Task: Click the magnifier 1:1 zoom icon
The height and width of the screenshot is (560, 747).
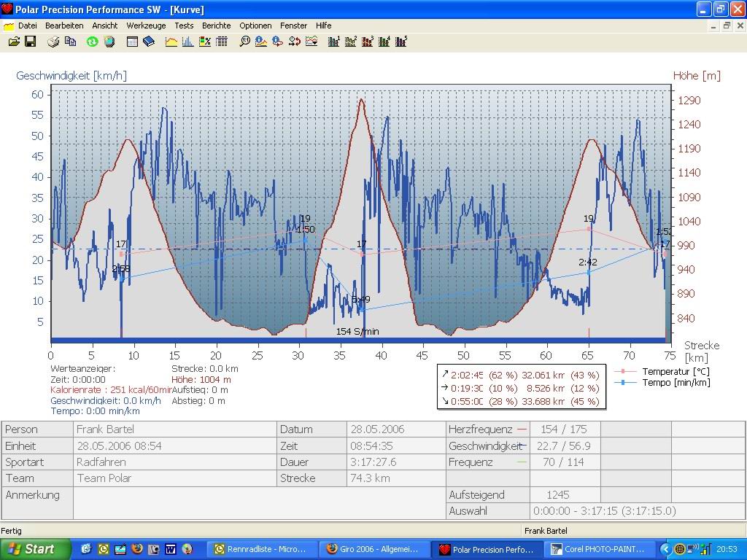Action: [x=245, y=42]
